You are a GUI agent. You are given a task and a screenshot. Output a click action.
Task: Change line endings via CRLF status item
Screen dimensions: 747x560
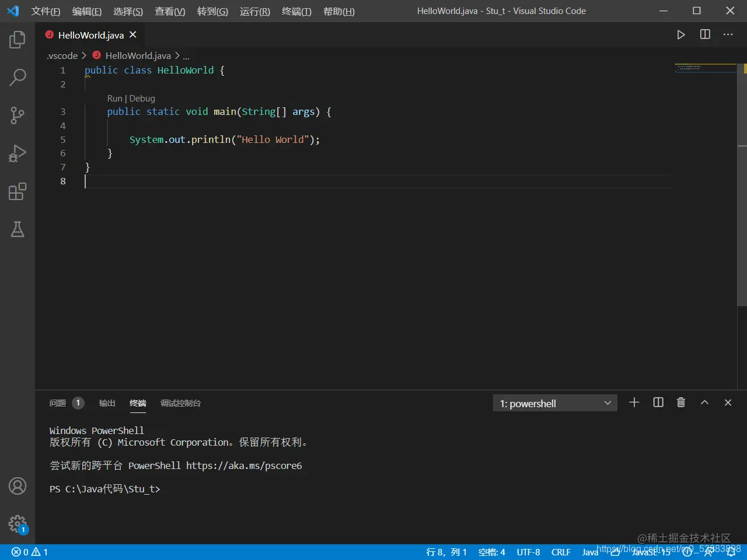pos(561,552)
